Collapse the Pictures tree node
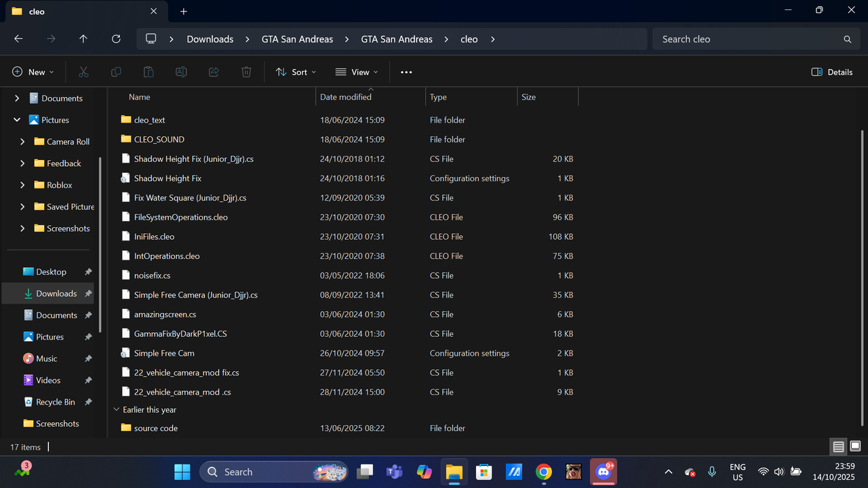Viewport: 868px width, 488px height. (x=17, y=120)
